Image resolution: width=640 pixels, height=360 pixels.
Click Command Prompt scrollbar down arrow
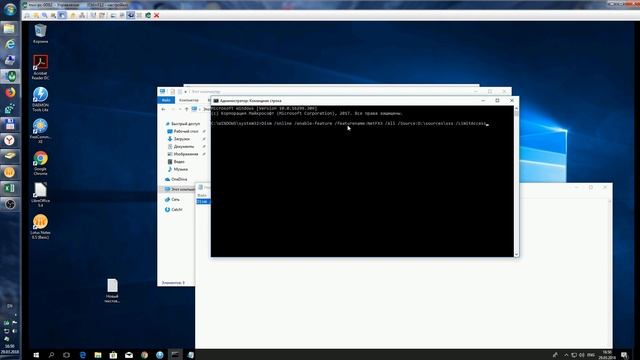tap(516, 254)
